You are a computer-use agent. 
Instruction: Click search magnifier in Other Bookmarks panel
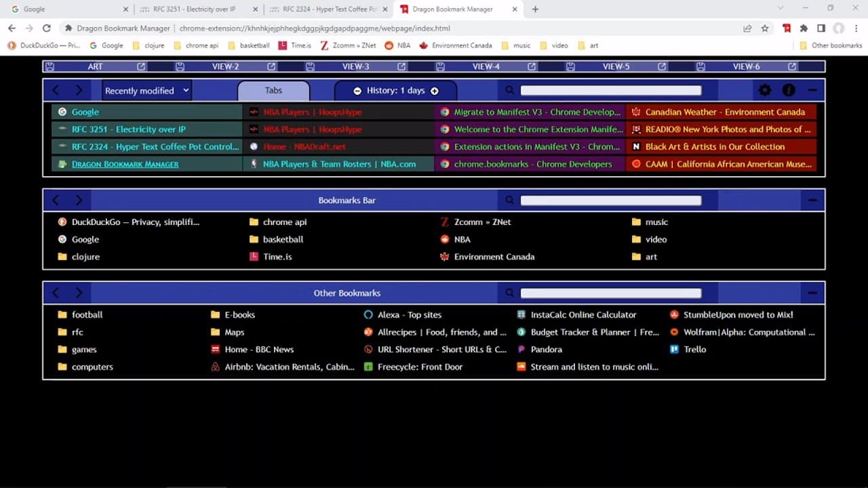510,293
